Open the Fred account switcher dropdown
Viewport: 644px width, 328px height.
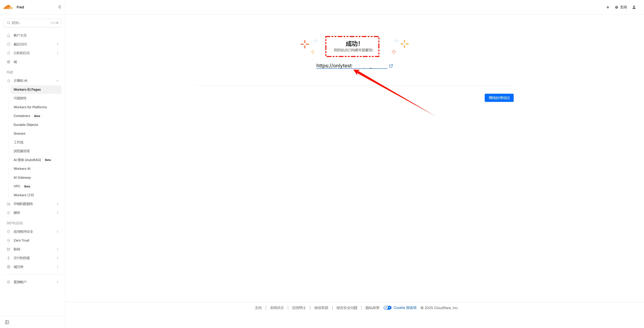[60, 7]
